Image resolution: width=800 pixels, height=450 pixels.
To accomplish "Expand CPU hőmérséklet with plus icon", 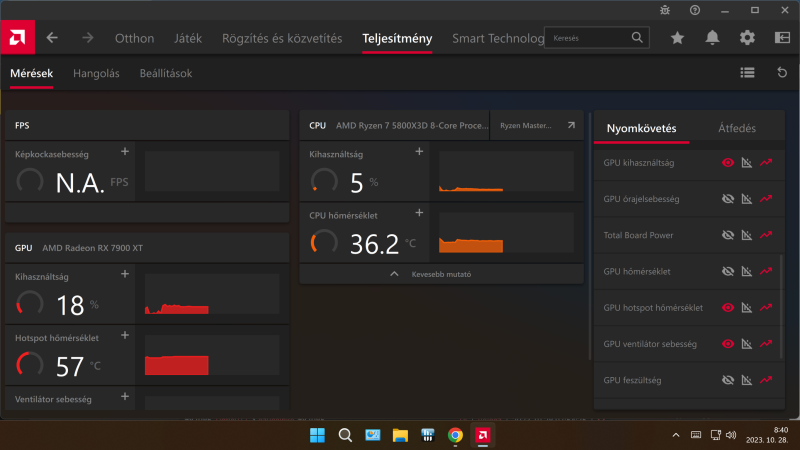I will 419,213.
